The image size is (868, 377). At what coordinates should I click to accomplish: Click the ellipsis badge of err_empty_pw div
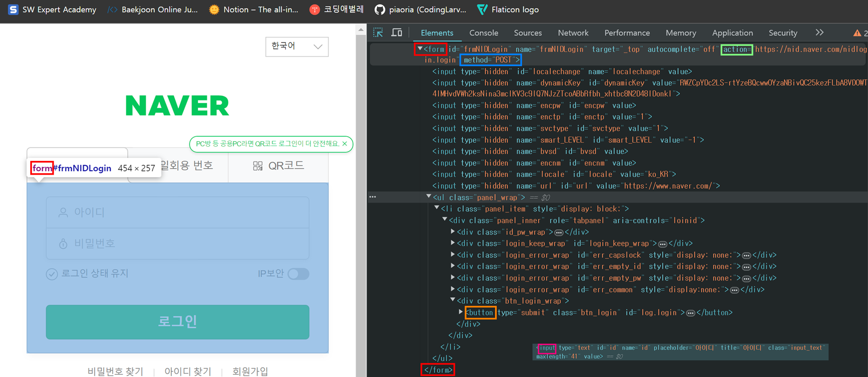tap(746, 278)
